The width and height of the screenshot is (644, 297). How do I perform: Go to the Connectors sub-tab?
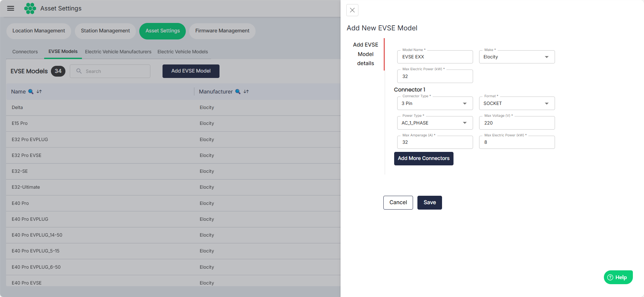tap(25, 52)
